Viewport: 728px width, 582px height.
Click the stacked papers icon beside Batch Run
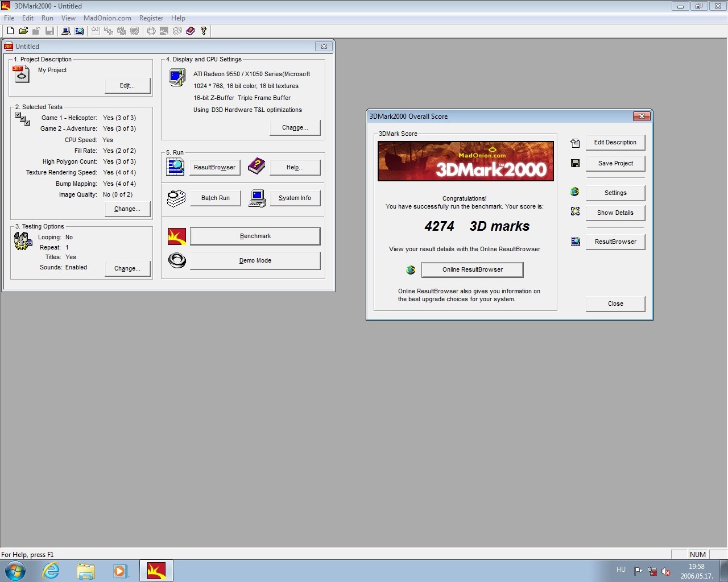[176, 198]
